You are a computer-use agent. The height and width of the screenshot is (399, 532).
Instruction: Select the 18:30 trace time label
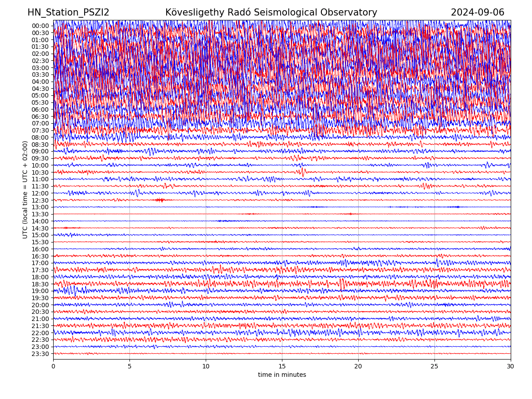[x=40, y=284]
